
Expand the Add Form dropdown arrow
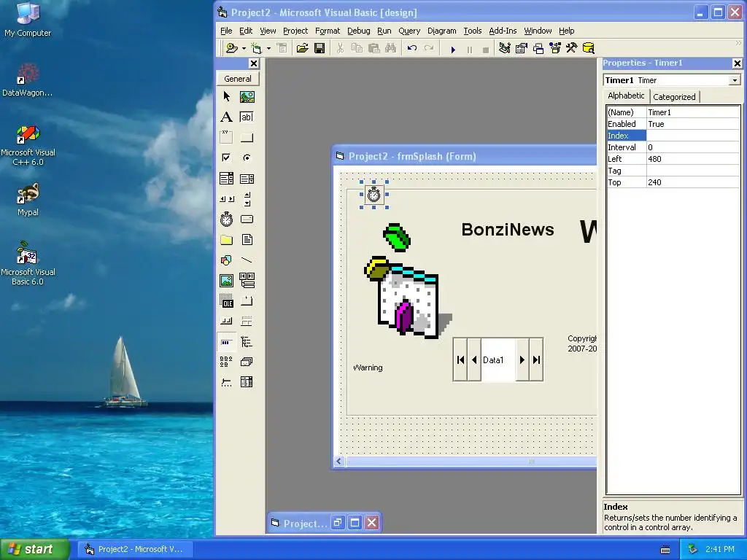(268, 49)
